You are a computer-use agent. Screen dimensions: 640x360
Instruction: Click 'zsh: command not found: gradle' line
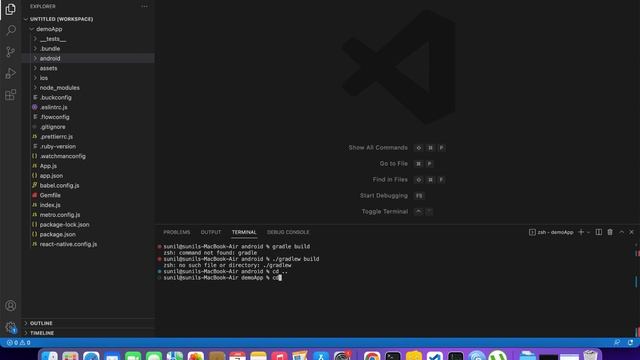[210, 253]
